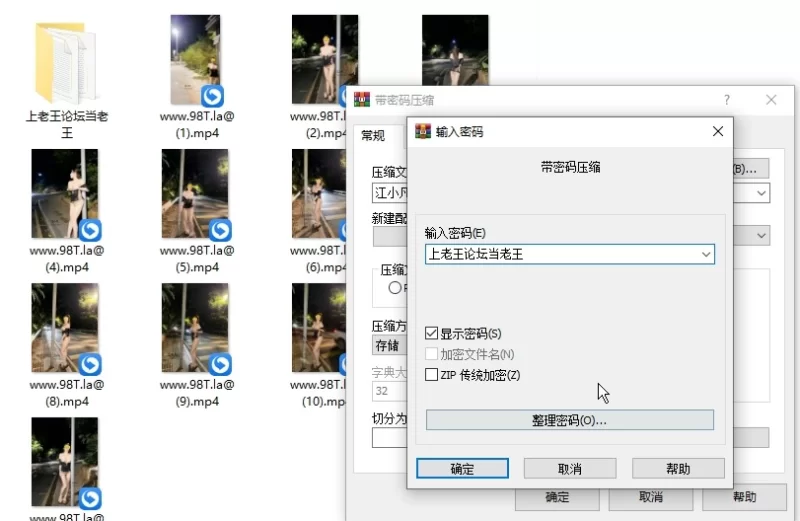
Task: Confirm with 确定 in the 输入密码 dialog
Action: [462, 468]
